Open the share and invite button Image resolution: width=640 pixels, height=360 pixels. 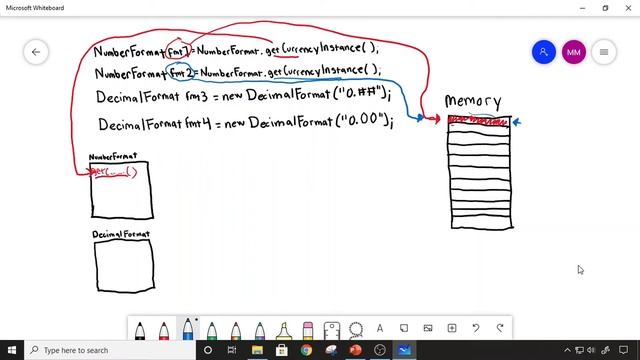544,52
